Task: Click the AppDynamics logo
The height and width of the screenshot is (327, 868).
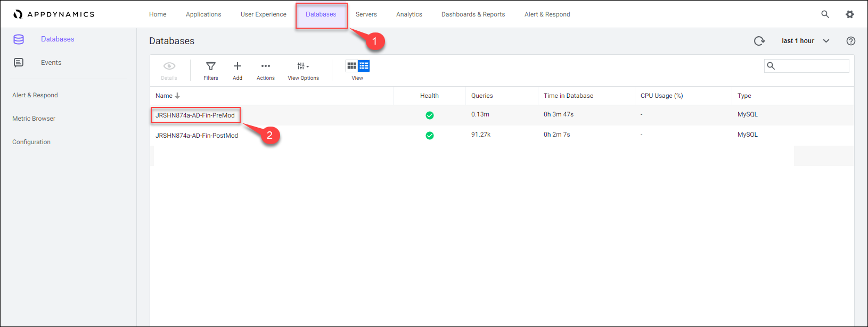Action: (x=54, y=14)
